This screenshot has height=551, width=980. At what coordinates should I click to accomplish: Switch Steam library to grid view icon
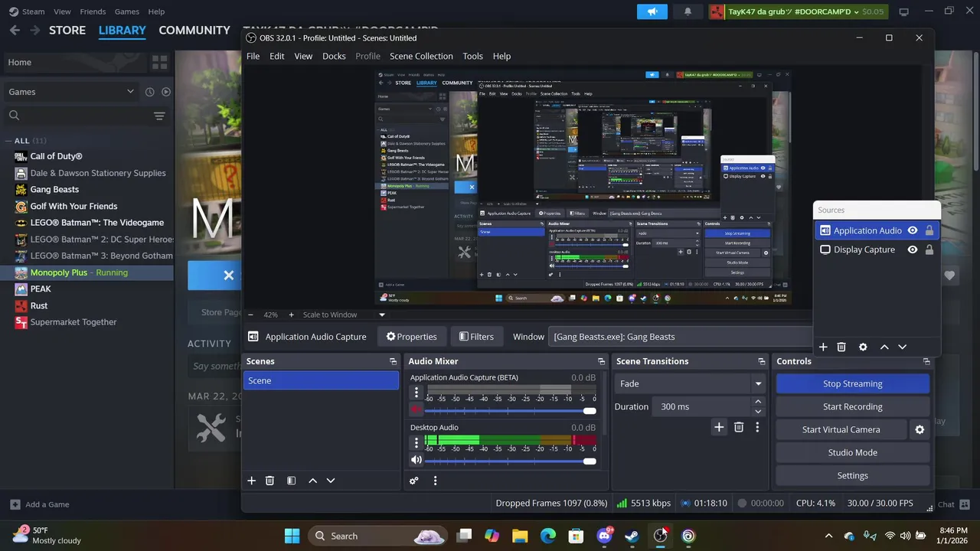pyautogui.click(x=160, y=62)
